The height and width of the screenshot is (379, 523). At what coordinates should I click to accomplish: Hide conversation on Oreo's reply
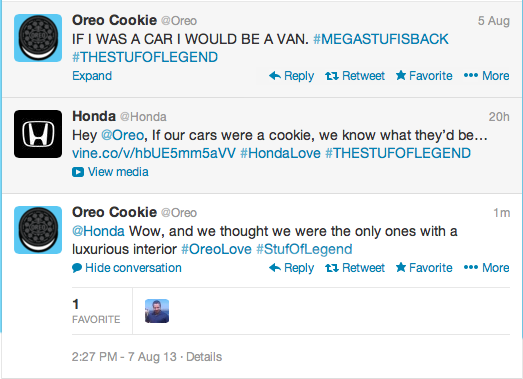pos(127,268)
